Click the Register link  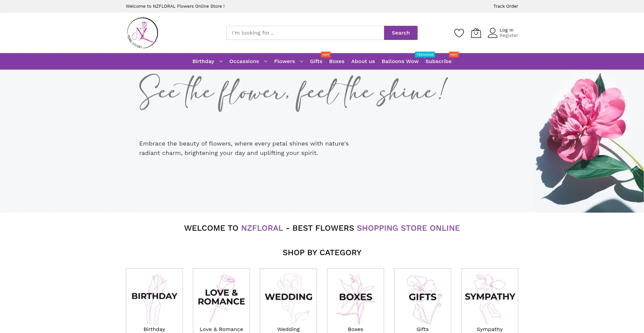[x=508, y=36]
